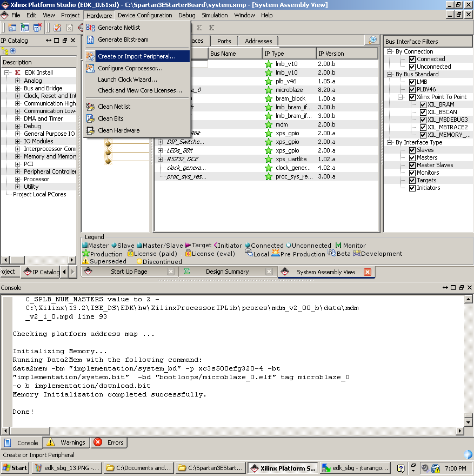
Task: Collapse the By Interface Type group
Action: tap(390, 142)
